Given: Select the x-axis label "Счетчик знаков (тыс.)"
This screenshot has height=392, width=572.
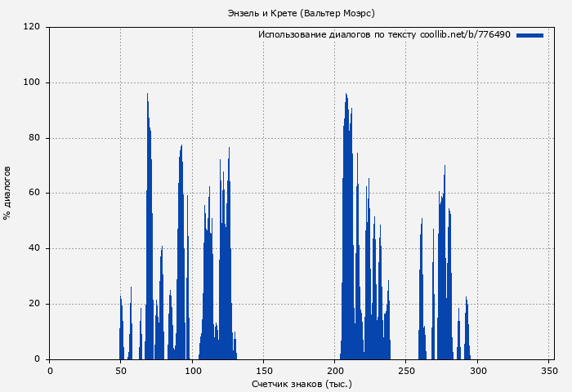Looking at the screenshot, I should click(x=302, y=383).
